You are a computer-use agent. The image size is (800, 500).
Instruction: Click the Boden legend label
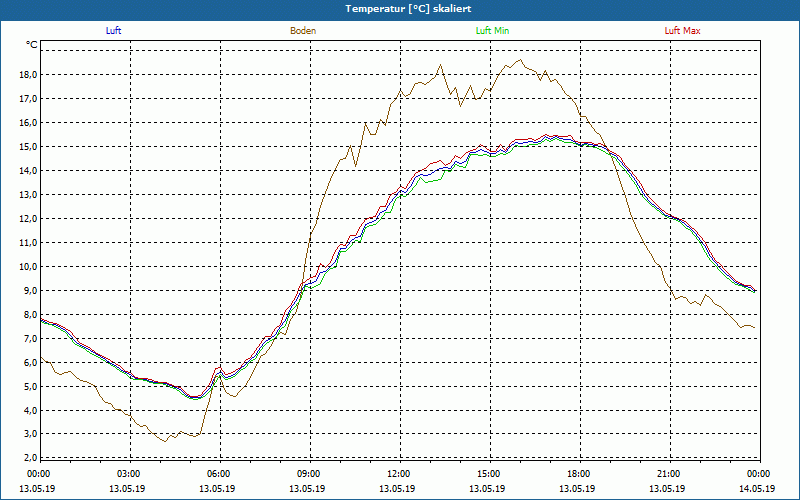pyautogui.click(x=303, y=31)
